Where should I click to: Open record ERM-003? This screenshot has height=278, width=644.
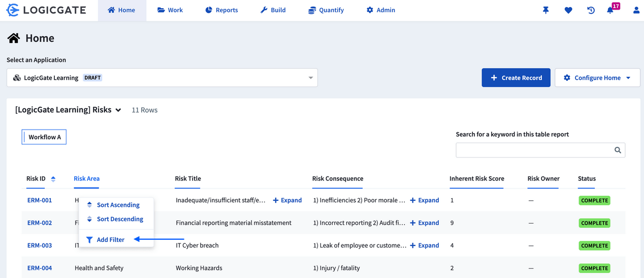pos(40,245)
